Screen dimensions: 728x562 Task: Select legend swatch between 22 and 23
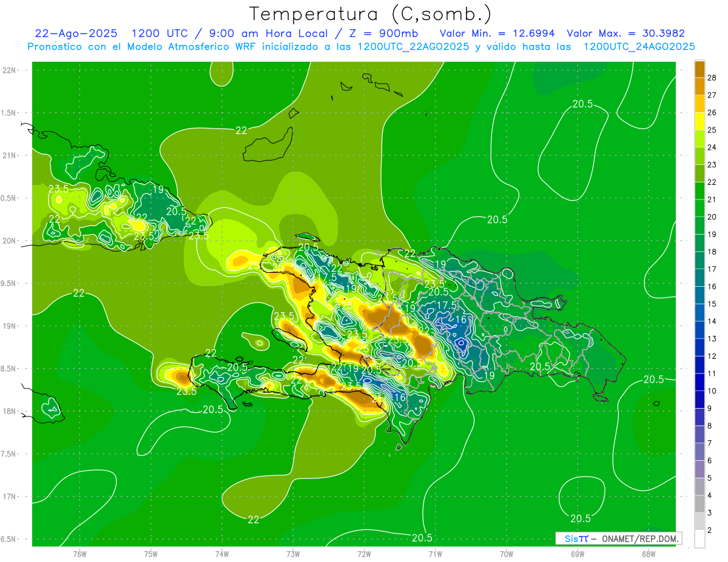click(x=699, y=174)
